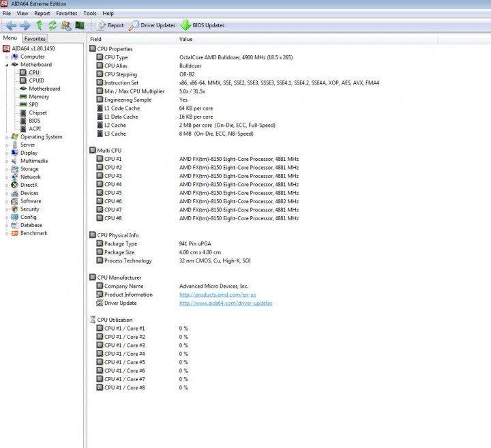Select the CPU #6 row

(x=197, y=201)
